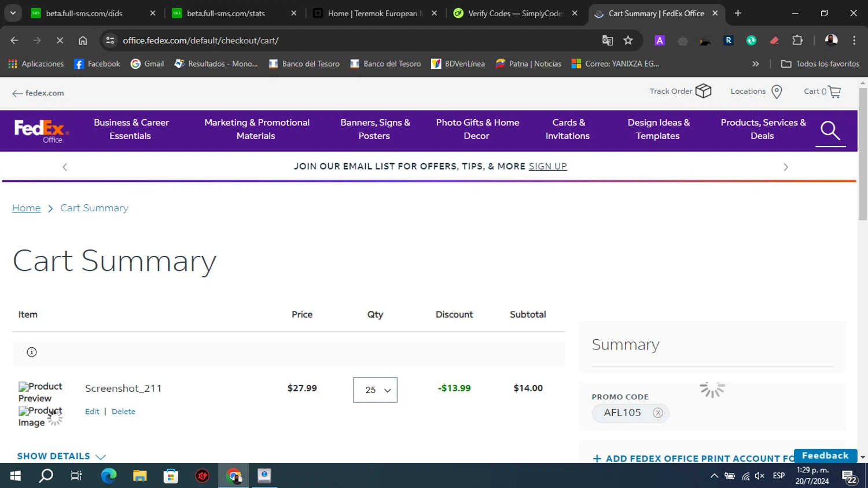This screenshot has height=488, width=868.
Task: Click the red eraser extension icon
Action: tap(774, 41)
